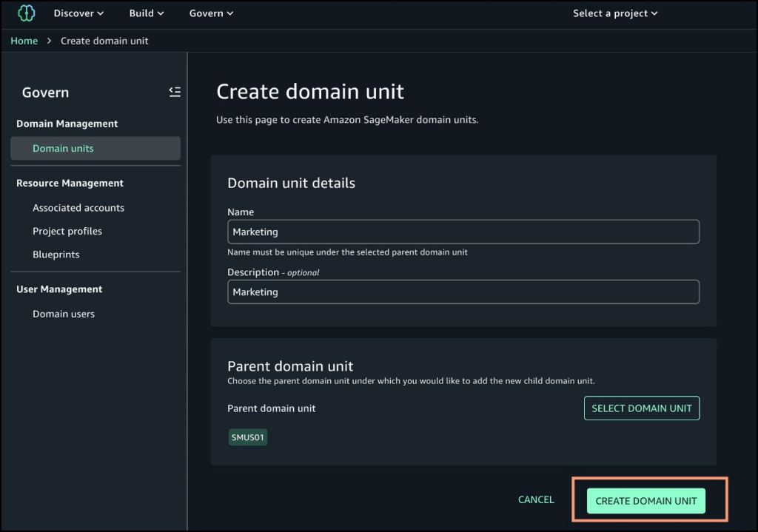Image resolution: width=758 pixels, height=532 pixels.
Task: Open the Govern top navigation menu
Action: pos(211,13)
